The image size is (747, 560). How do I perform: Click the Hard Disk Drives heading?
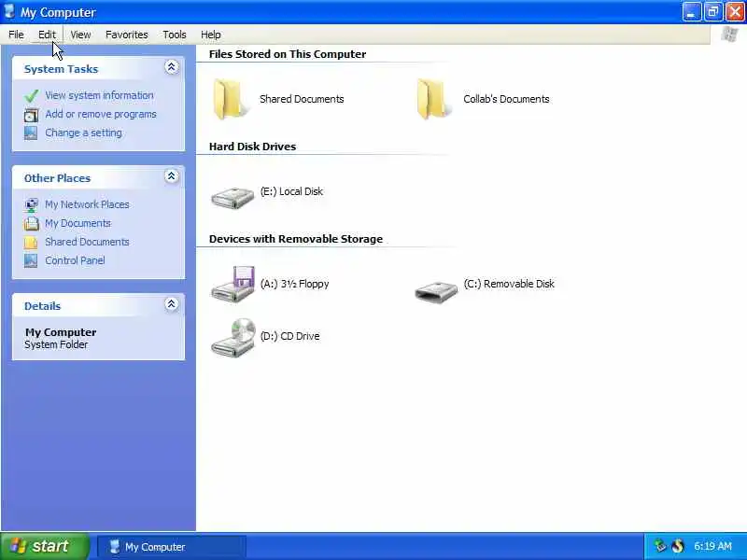252,147
